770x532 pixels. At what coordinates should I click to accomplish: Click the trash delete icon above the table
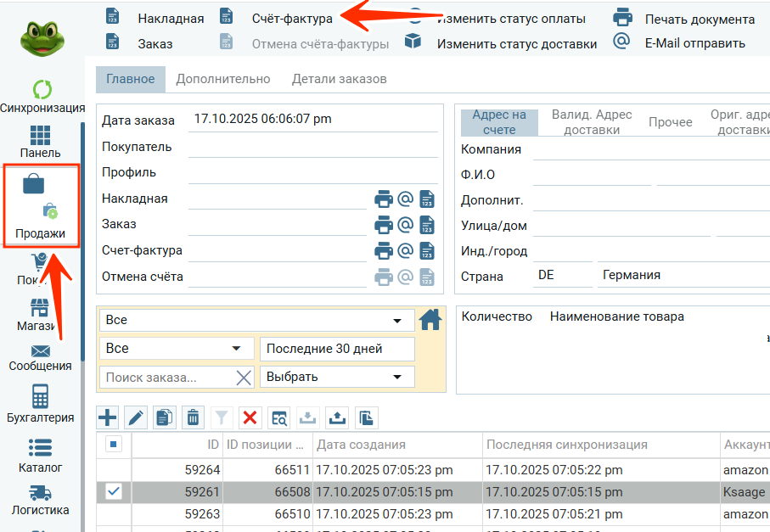click(194, 417)
